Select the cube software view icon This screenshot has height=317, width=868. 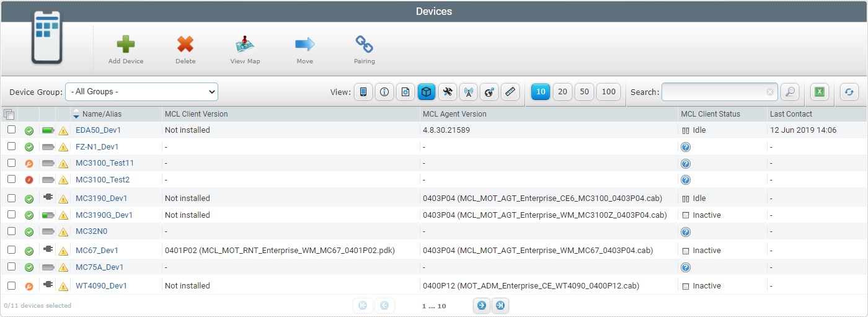coord(427,92)
